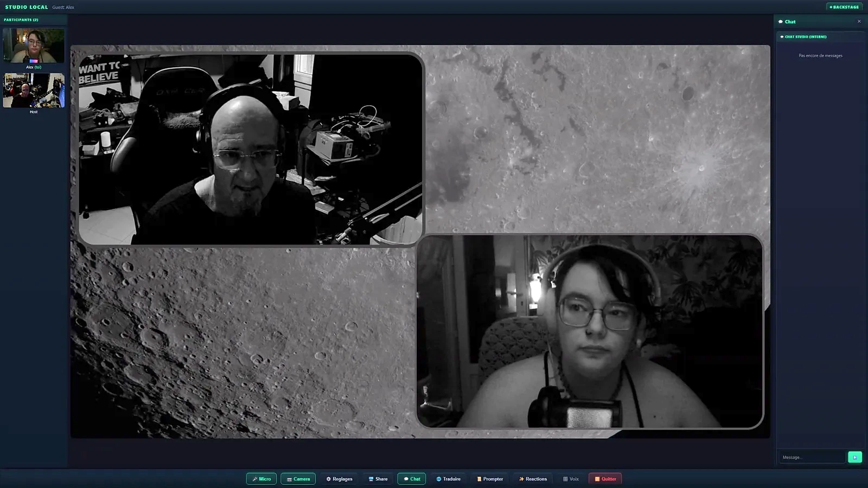868x488 pixels.
Task: Open the Traduire translation option
Action: pos(448,479)
